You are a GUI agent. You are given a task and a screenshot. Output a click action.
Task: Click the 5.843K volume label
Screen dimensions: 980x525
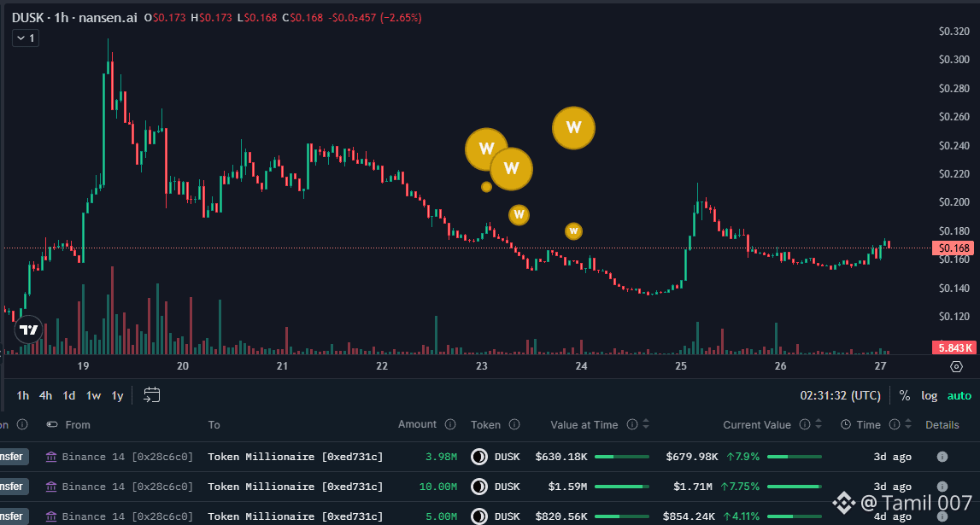[954, 347]
